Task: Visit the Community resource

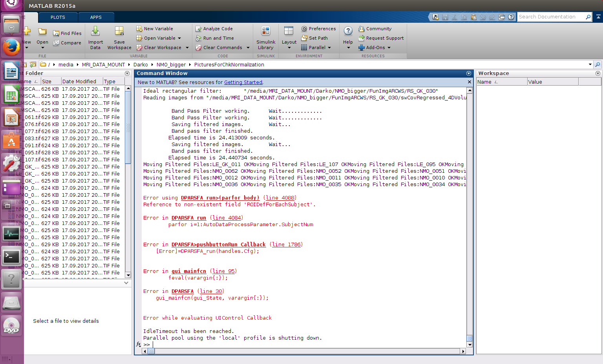Action: click(375, 29)
